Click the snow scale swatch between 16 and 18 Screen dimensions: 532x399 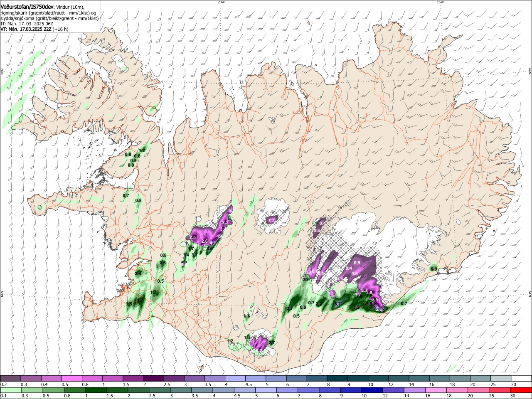tap(440, 378)
